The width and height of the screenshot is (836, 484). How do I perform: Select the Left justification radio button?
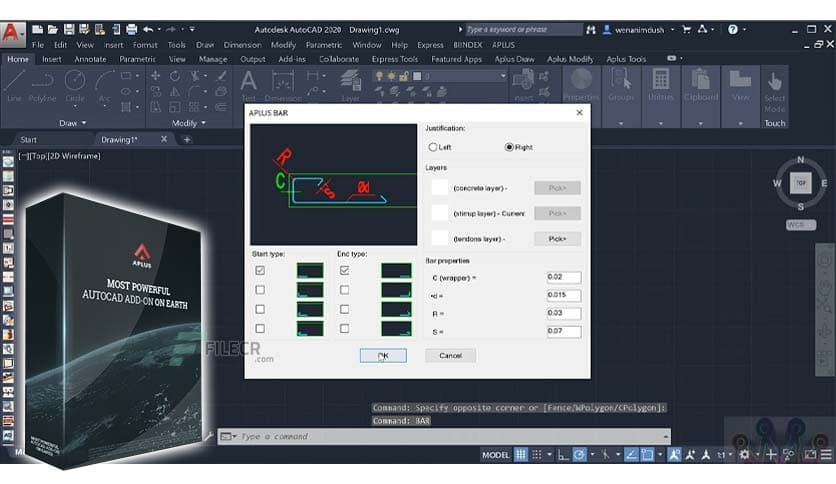433,147
